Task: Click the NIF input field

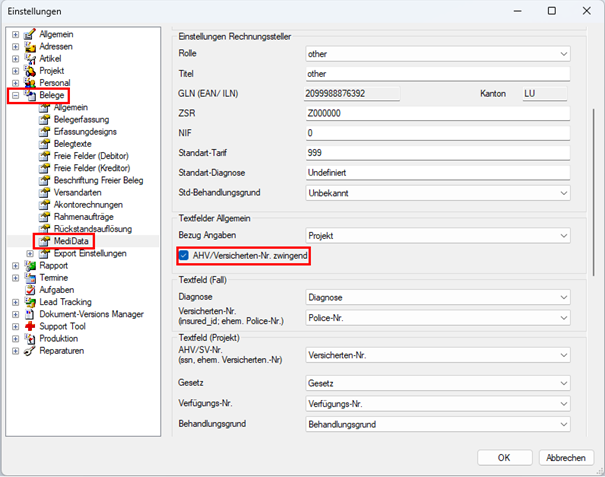Action: [438, 133]
